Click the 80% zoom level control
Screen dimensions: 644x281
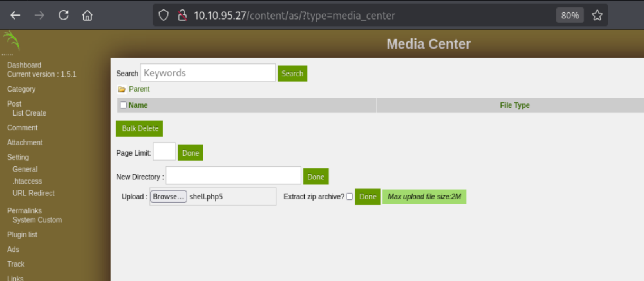(569, 15)
